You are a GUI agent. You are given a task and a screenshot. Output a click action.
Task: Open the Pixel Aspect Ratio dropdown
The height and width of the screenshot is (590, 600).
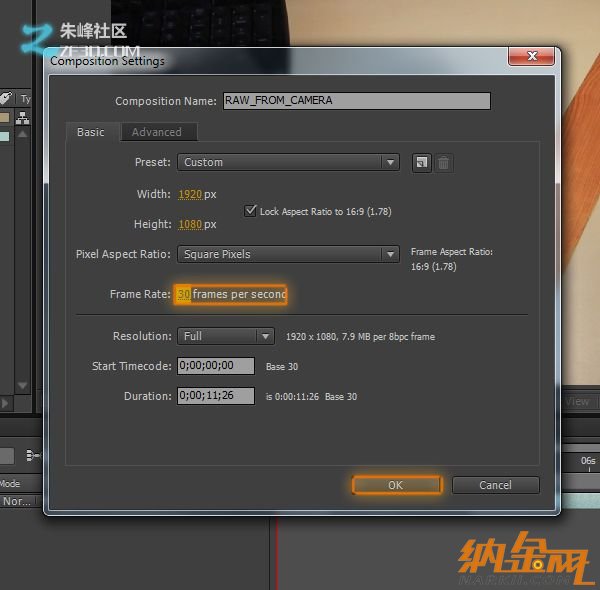[x=288, y=254]
